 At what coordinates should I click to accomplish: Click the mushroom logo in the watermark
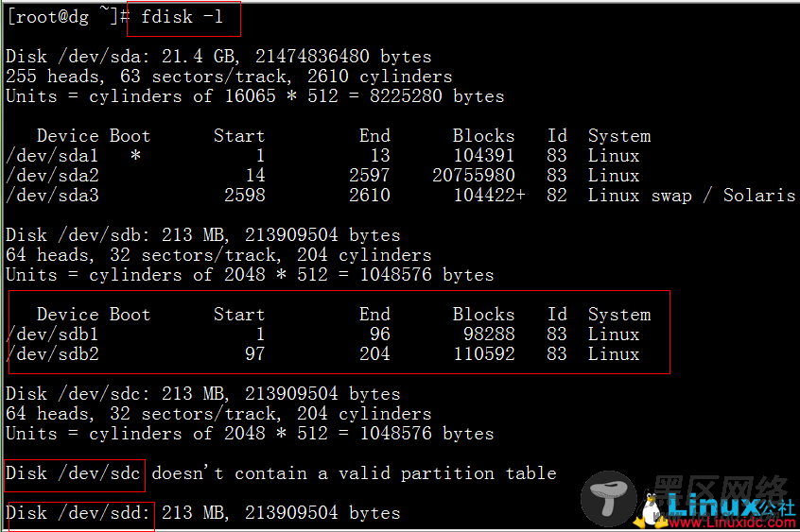click(609, 499)
